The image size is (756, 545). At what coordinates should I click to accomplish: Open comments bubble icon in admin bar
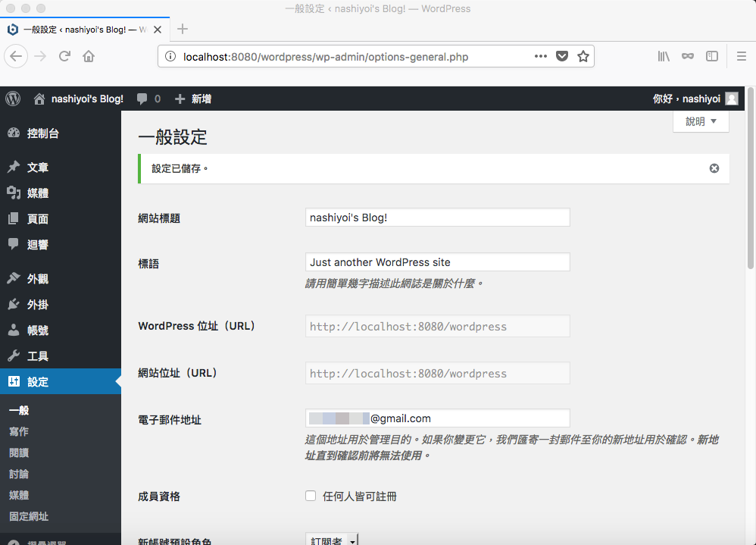[142, 99]
